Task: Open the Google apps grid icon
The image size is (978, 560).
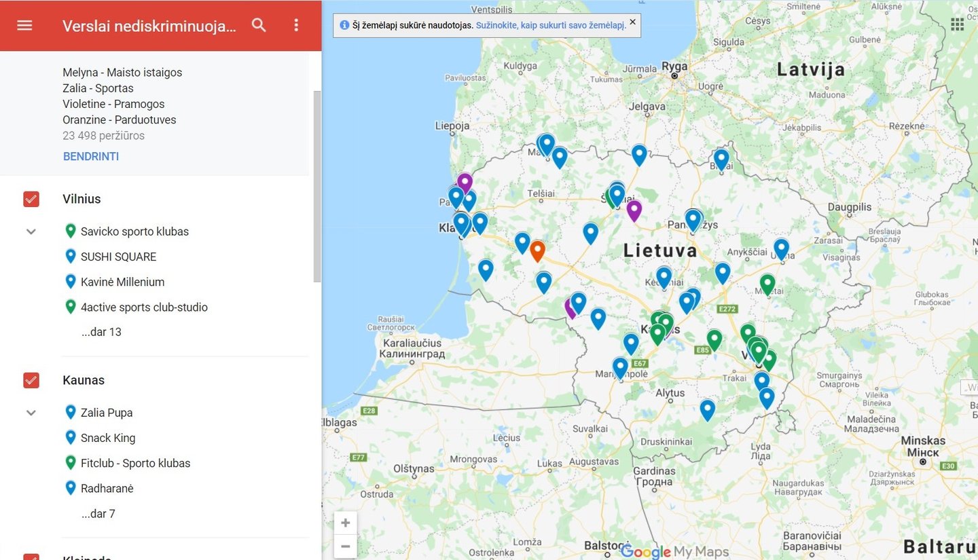Action: (957, 24)
